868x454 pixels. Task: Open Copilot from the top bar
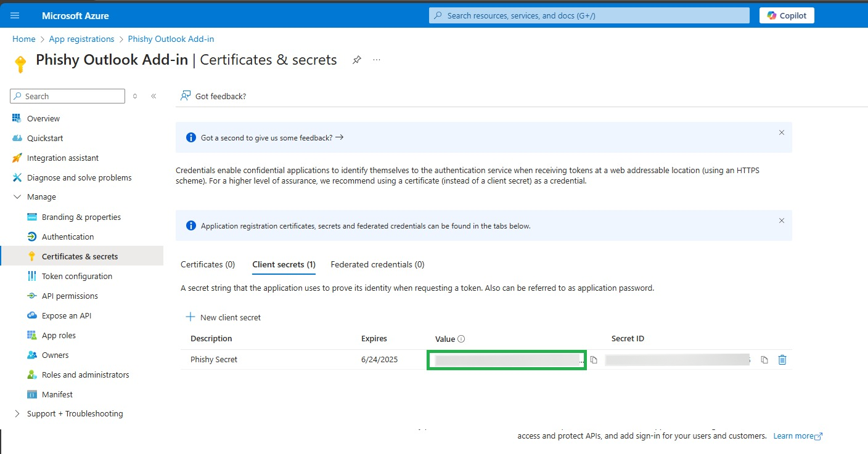click(787, 15)
